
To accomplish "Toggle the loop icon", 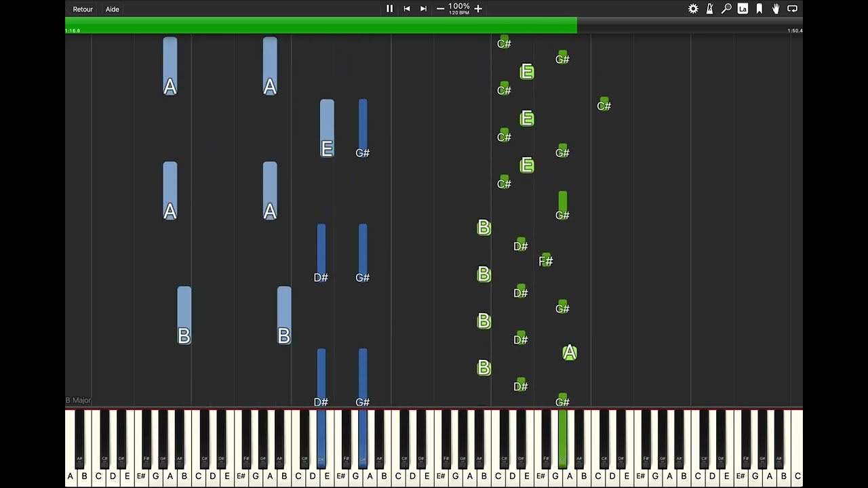I will click(792, 9).
